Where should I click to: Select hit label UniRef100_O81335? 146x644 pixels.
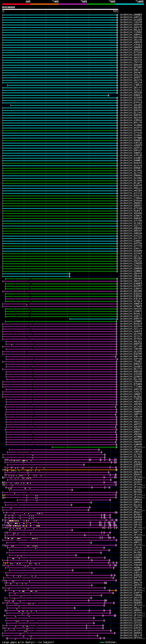[x=131, y=40]
